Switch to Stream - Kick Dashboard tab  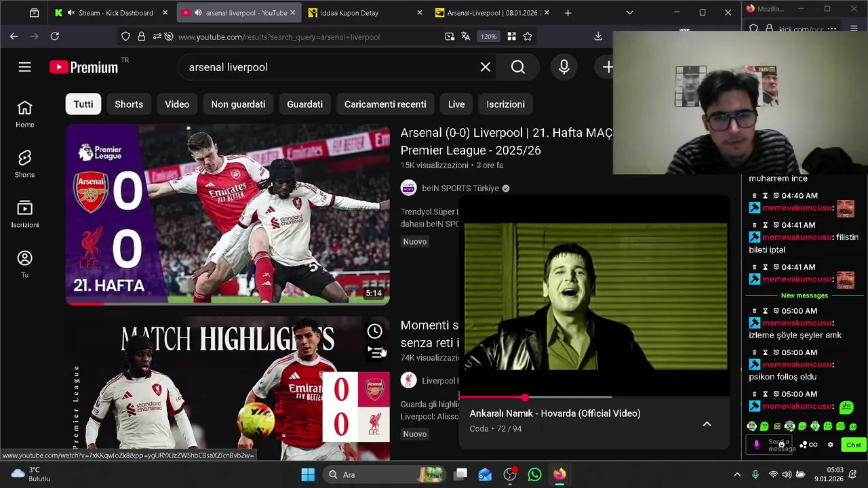click(112, 13)
